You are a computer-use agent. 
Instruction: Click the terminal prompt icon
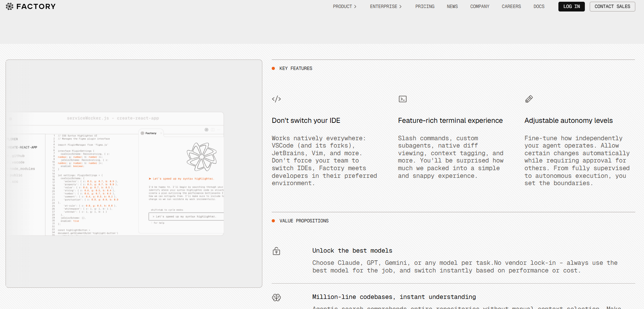point(403,99)
